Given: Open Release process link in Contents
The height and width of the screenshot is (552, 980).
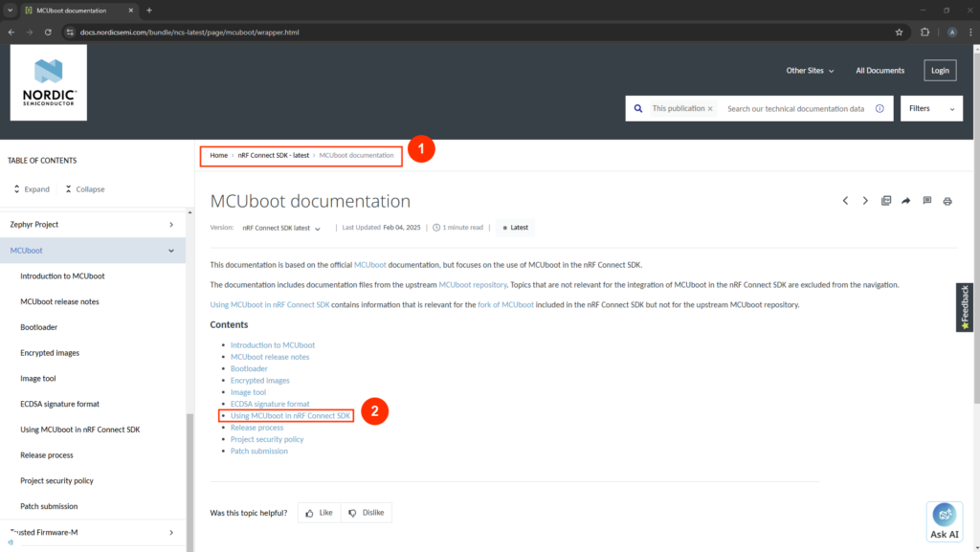Looking at the screenshot, I should tap(256, 428).
